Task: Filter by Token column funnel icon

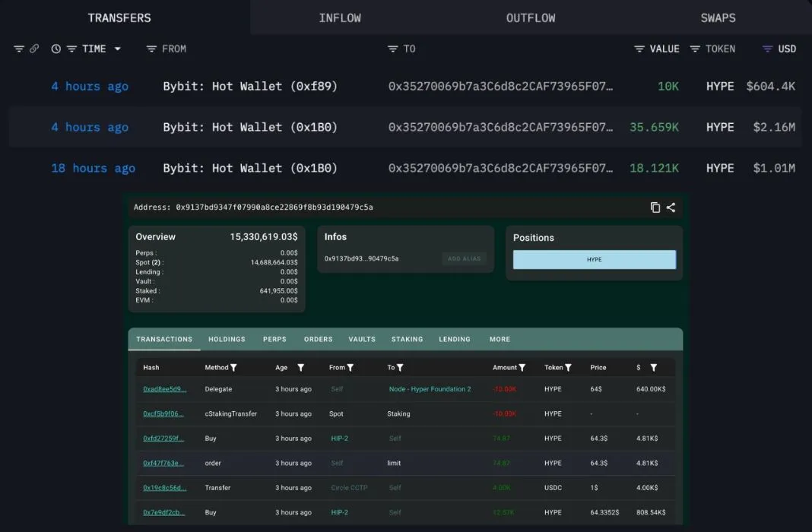Action: click(568, 367)
